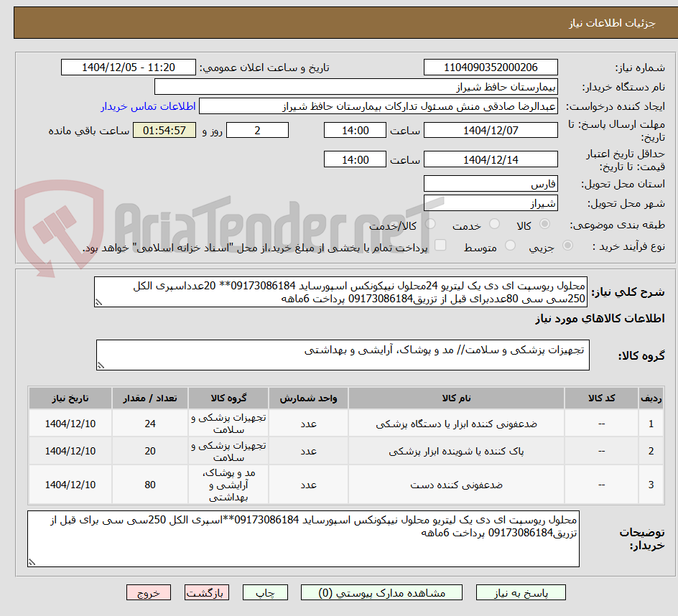Grab the resize handle of گروه کالا textarea
678x616 pixels.
(101, 365)
